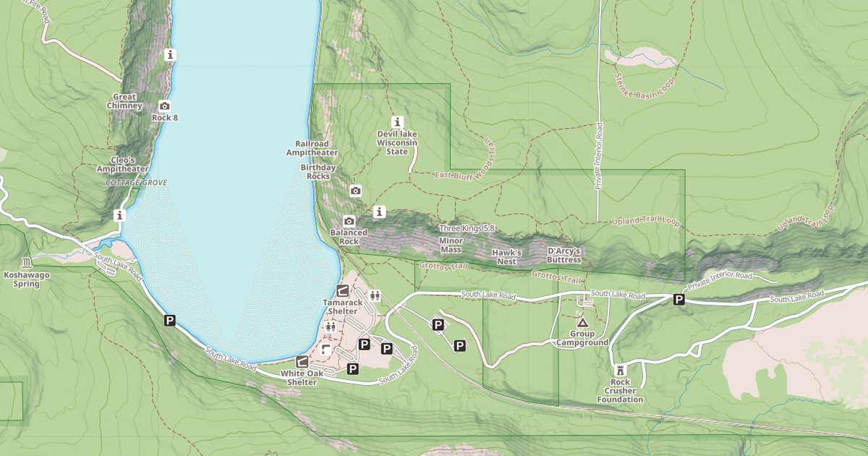
Task: Open the Rock Crusher Foundation ruins icon
Action: (x=620, y=370)
